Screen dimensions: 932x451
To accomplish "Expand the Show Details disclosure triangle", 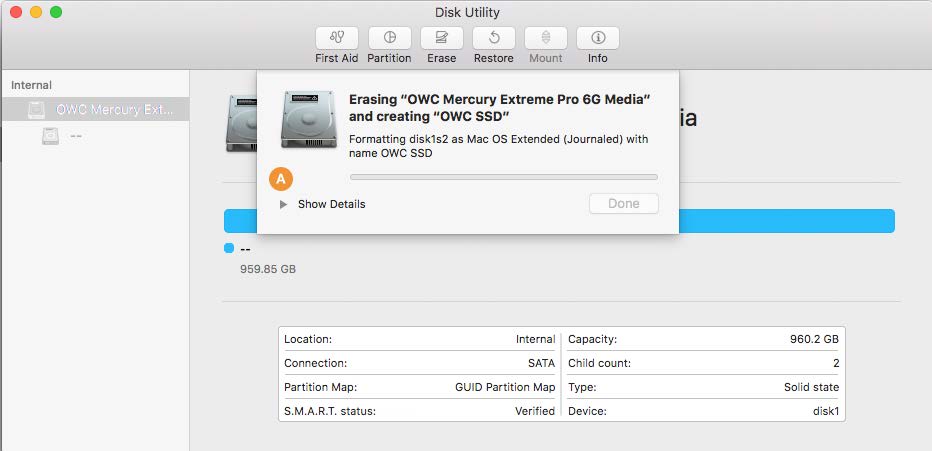I will pos(284,204).
